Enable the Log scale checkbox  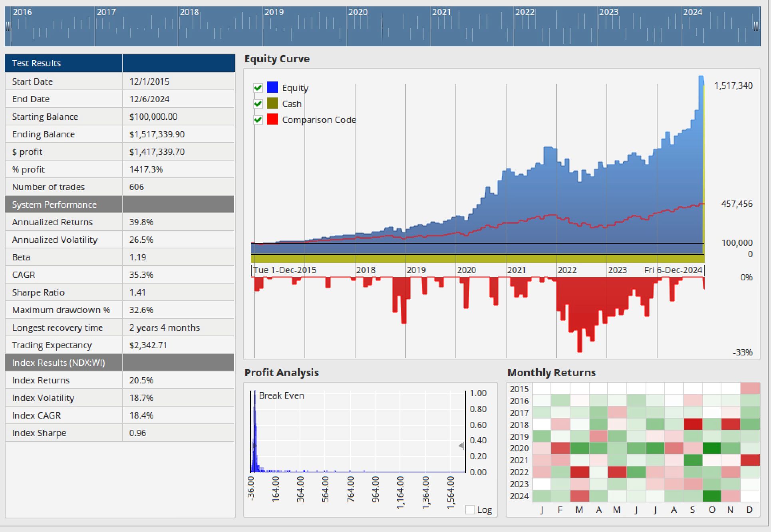tap(470, 510)
